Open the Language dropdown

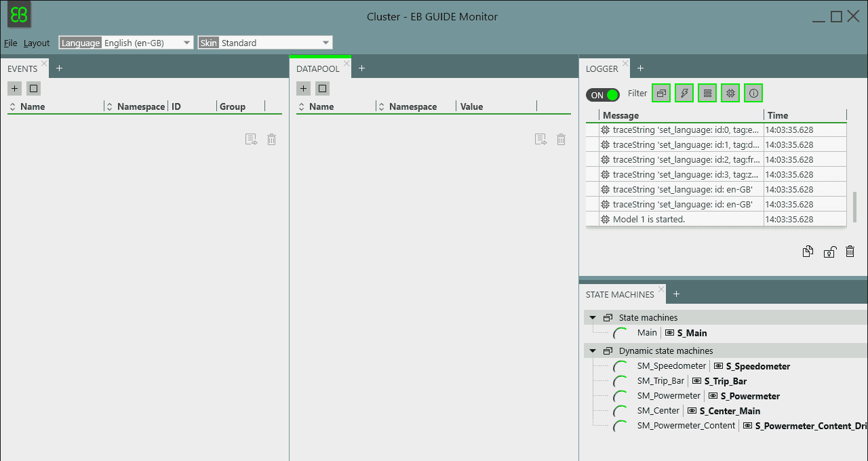coord(126,43)
